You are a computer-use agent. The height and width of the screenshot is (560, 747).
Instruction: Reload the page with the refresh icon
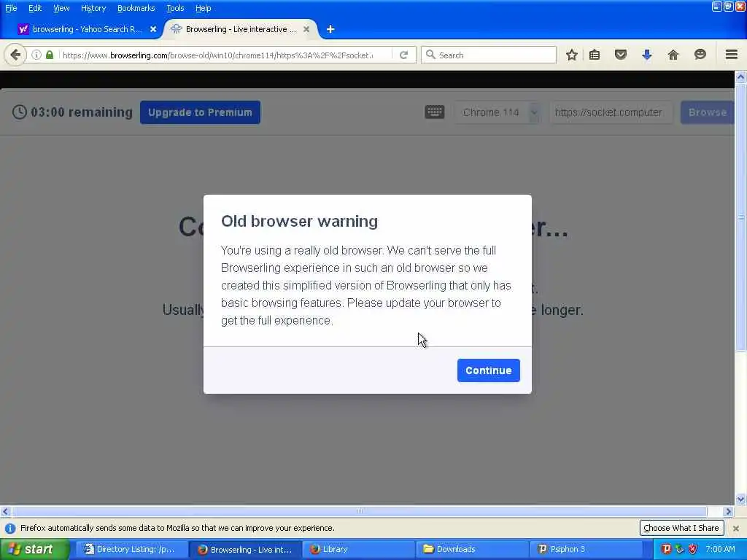[x=403, y=55]
